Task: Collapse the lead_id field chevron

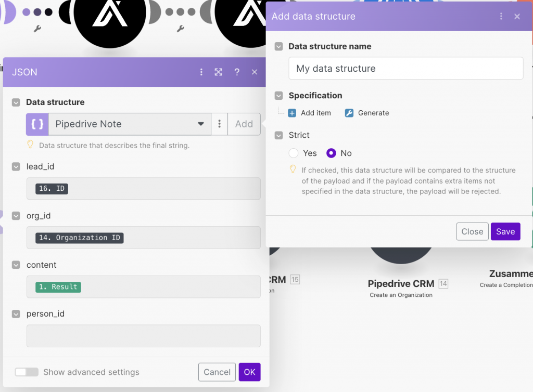Action: click(x=16, y=167)
